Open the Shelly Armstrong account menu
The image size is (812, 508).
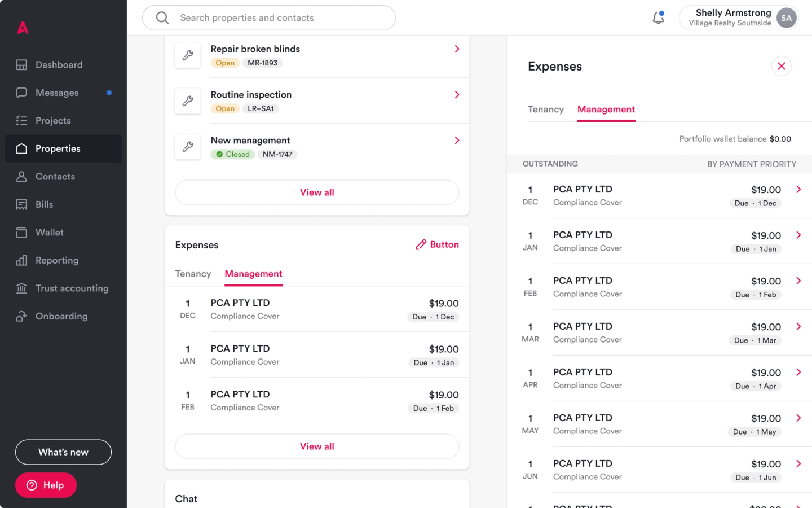pos(739,17)
